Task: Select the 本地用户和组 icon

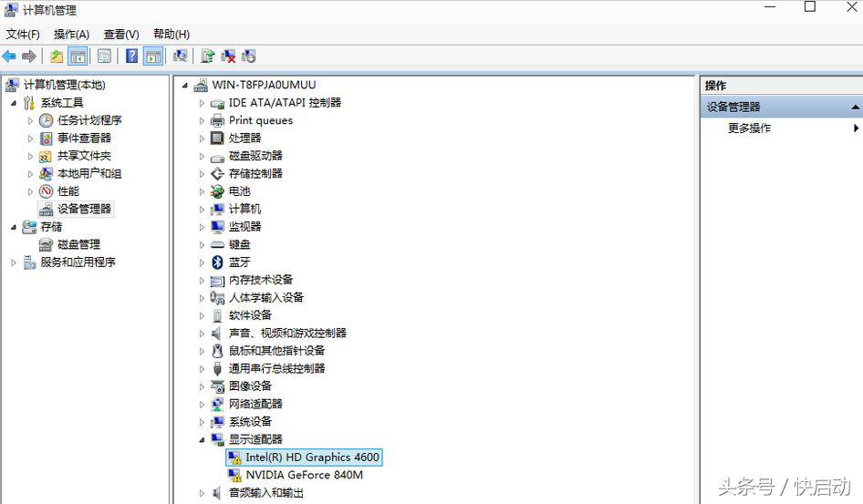Action: (x=47, y=174)
